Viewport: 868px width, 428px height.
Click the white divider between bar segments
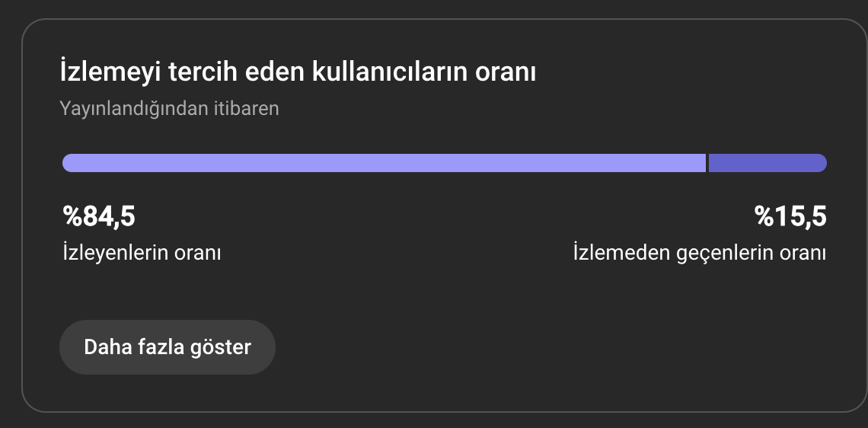(707, 163)
